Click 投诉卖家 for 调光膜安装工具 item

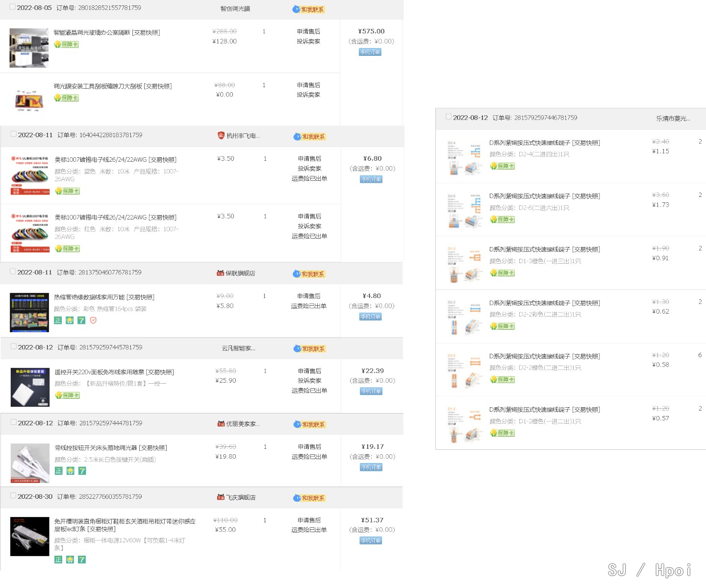click(x=308, y=95)
